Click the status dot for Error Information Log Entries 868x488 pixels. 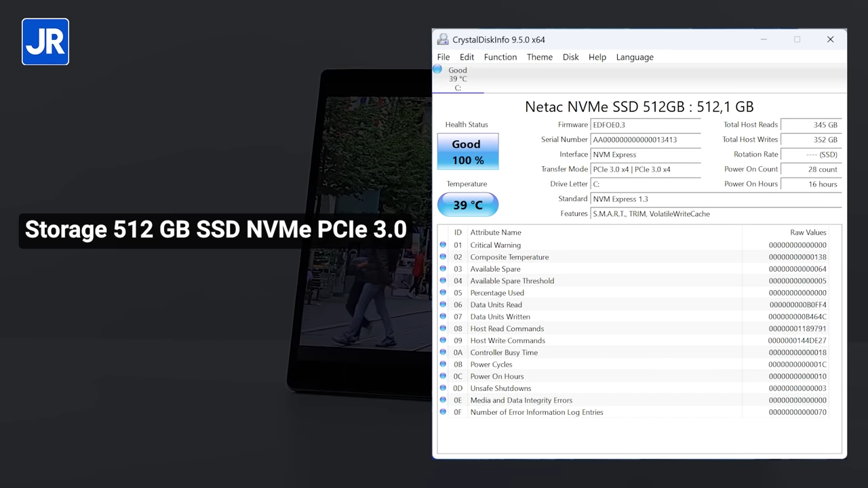coord(443,411)
